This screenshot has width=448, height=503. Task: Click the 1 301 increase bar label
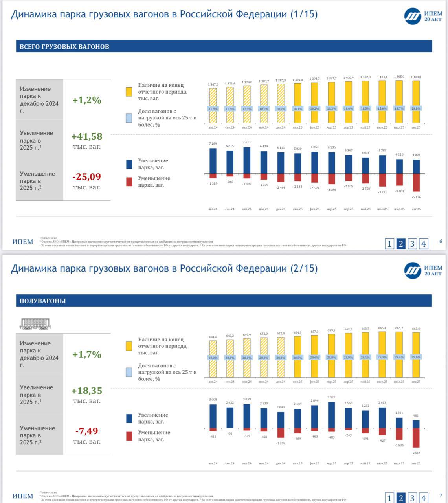click(399, 413)
